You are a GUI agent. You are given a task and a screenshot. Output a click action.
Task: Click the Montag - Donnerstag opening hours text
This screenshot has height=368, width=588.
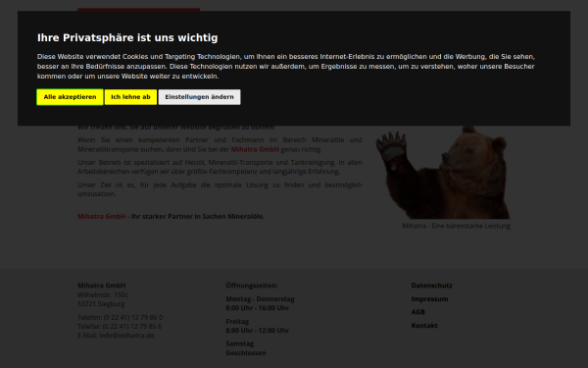(x=260, y=299)
